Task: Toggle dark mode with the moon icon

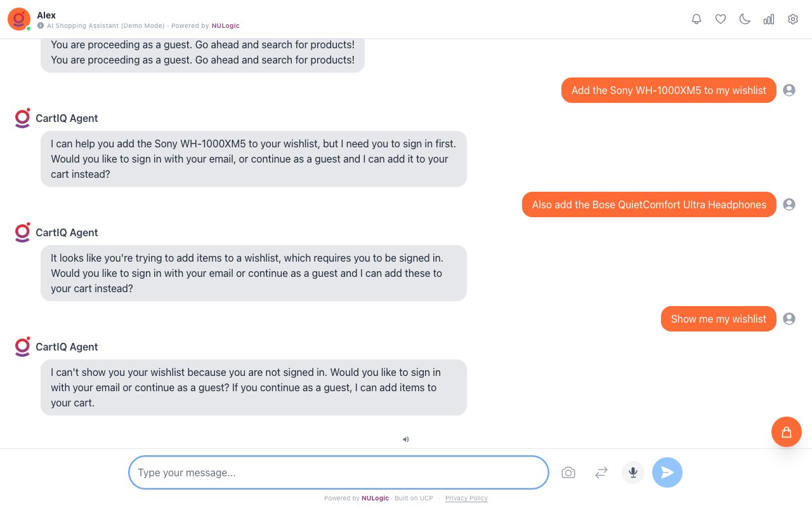Action: (745, 19)
